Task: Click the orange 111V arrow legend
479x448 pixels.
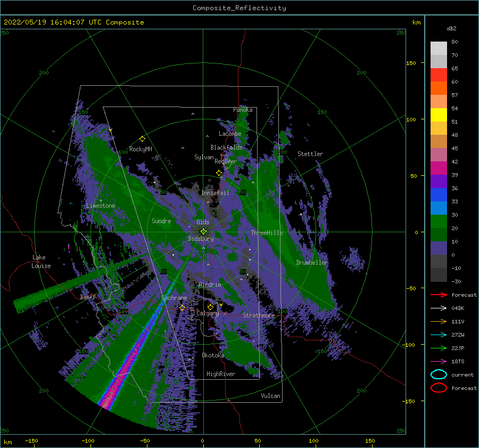Action: [x=439, y=321]
